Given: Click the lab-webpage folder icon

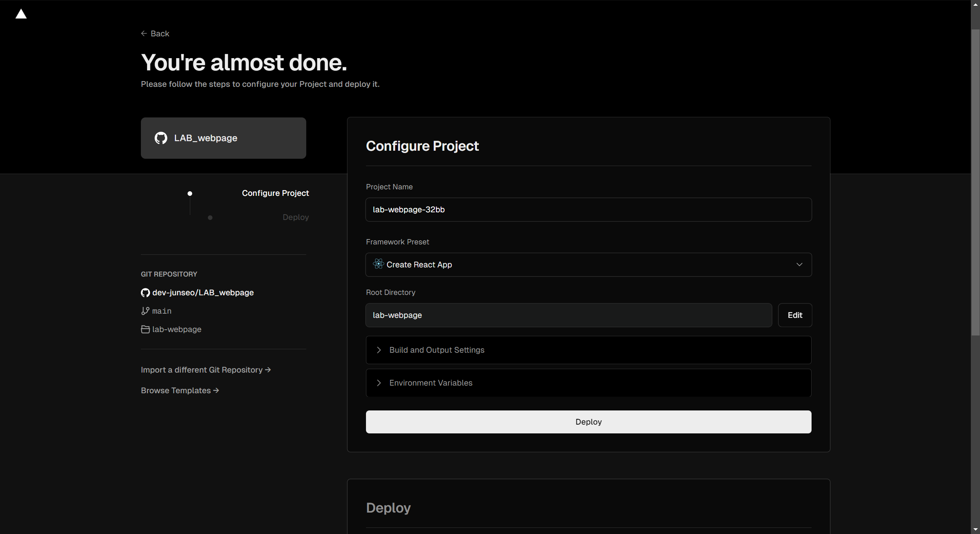Looking at the screenshot, I should coord(145,329).
